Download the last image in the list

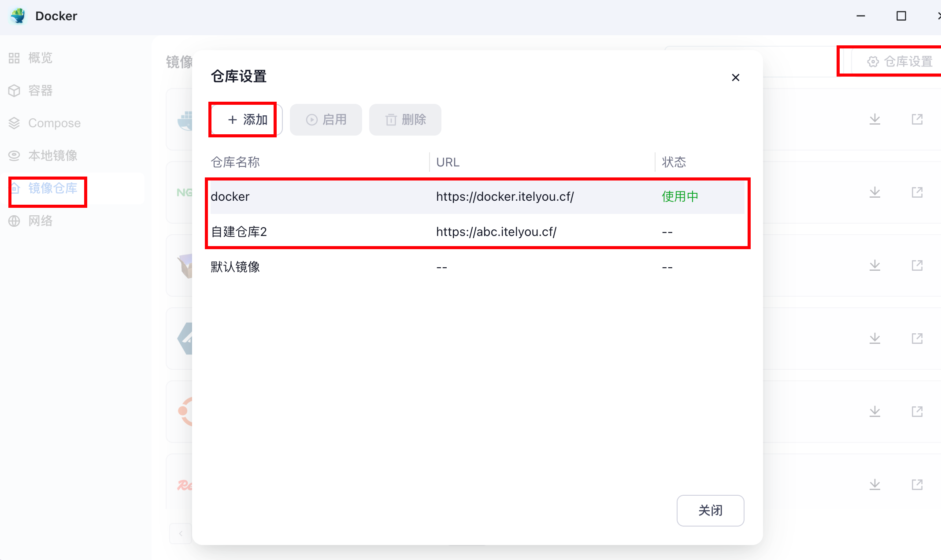click(875, 485)
